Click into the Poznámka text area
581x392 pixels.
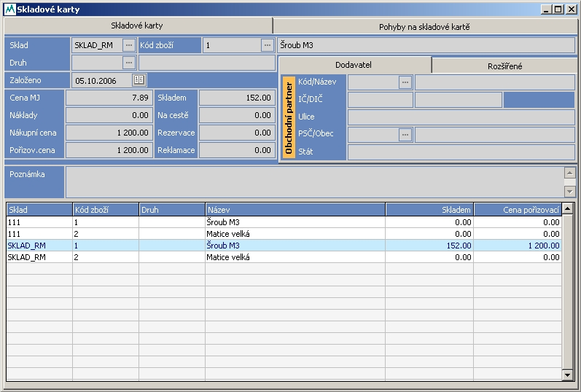coord(313,182)
